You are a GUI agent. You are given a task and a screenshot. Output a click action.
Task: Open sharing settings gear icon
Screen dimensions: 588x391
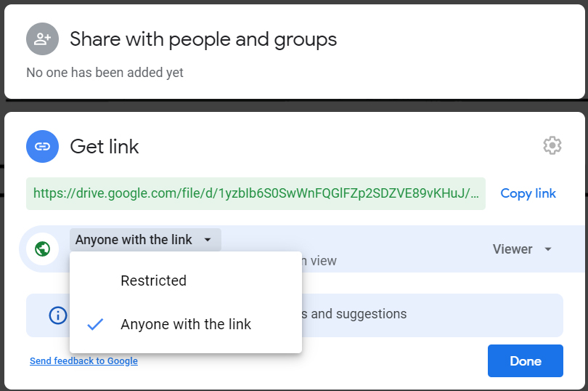click(552, 145)
